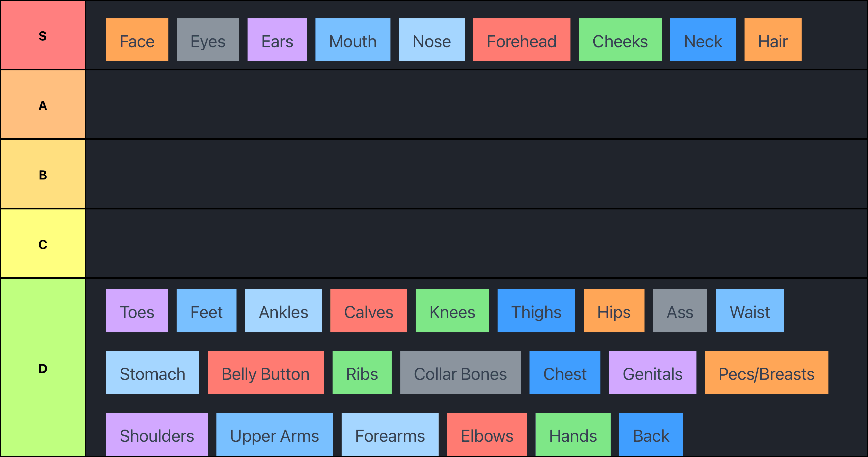
Task: Select the Belly Button tile
Action: (x=266, y=373)
